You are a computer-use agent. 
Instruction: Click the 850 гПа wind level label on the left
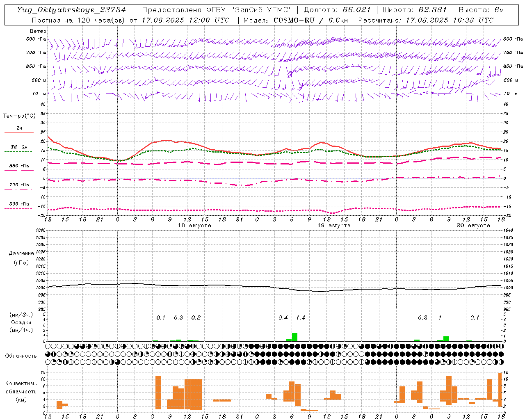point(36,66)
